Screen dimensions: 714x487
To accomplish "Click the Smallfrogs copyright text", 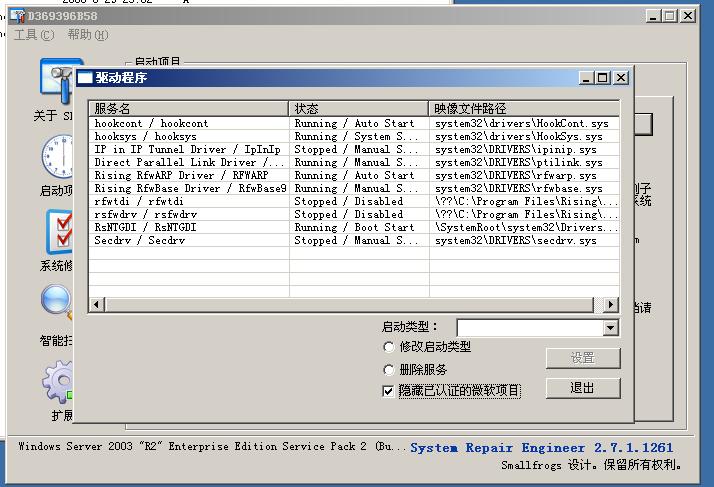I will click(x=592, y=465).
